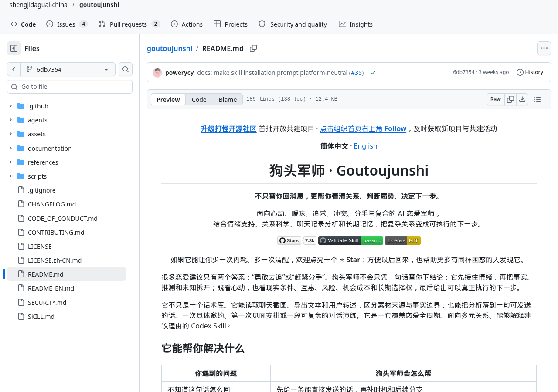Image resolution: width=558 pixels, height=392 pixels.
Task: Open the 6db7354 branch selector dropdown
Action: (68, 69)
